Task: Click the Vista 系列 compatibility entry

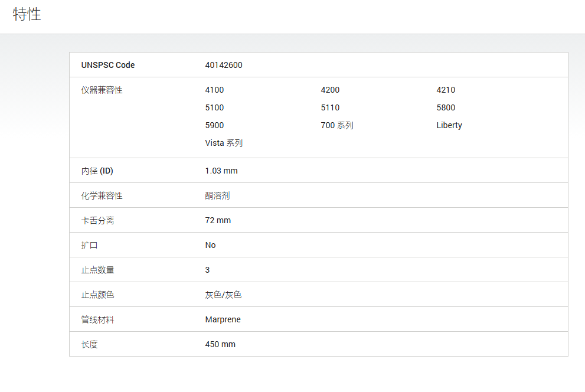Action: 224,143
